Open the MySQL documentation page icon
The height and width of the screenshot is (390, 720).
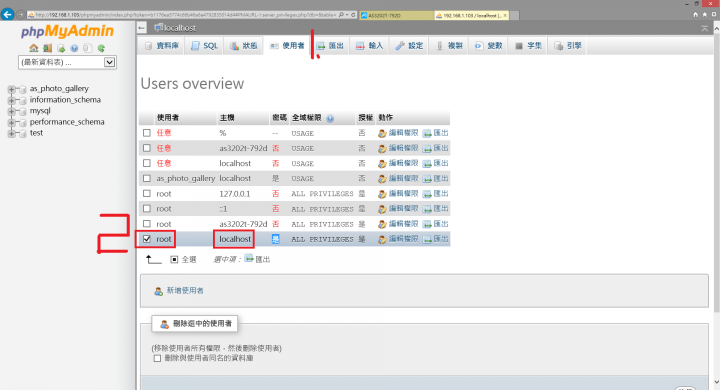[x=88, y=48]
